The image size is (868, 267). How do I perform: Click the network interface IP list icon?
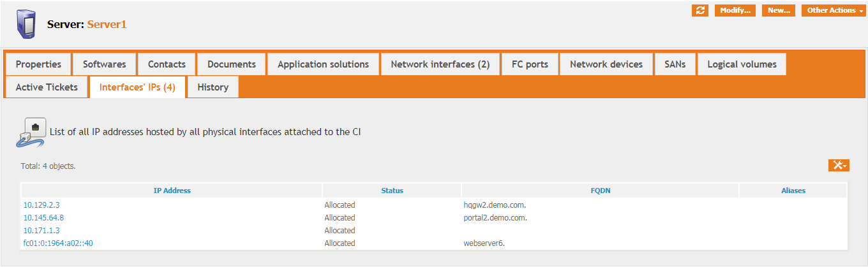point(31,132)
